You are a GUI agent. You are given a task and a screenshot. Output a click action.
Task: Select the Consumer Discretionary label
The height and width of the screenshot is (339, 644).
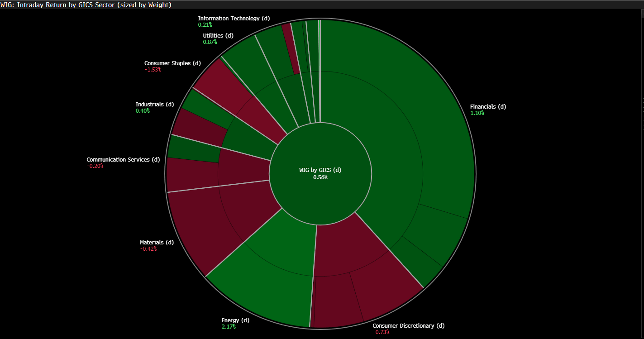coord(409,326)
